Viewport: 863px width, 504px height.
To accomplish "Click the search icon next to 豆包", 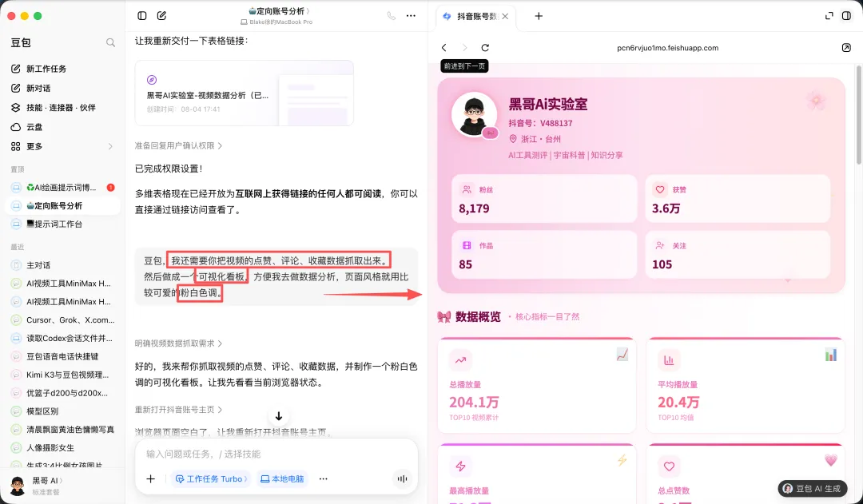I will pyautogui.click(x=110, y=42).
